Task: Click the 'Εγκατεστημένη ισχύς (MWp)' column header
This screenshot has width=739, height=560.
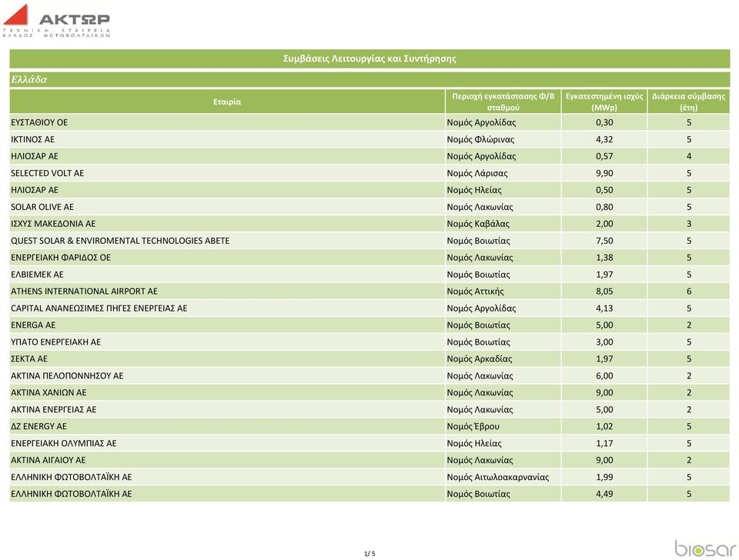Action: [x=604, y=102]
